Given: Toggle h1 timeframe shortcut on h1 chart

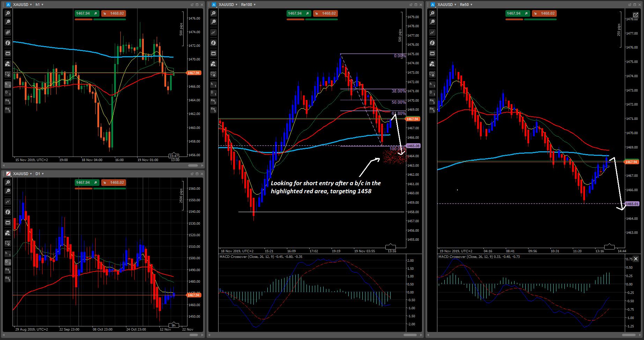Looking at the screenshot, I should (8, 85).
